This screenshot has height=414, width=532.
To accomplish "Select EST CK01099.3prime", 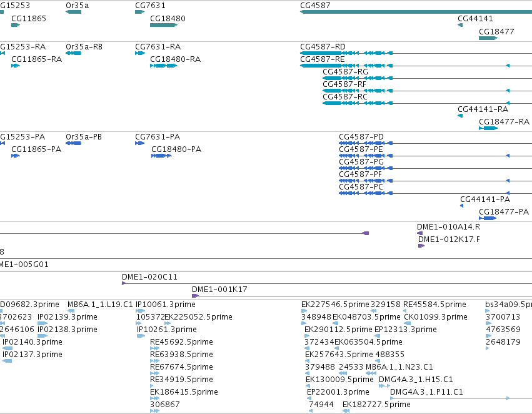I will click(x=407, y=323).
